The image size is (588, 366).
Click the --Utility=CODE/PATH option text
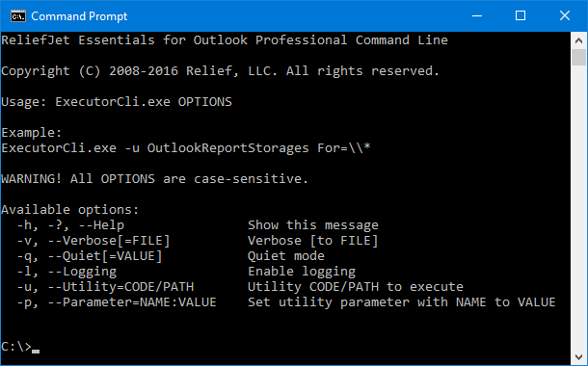click(x=120, y=287)
